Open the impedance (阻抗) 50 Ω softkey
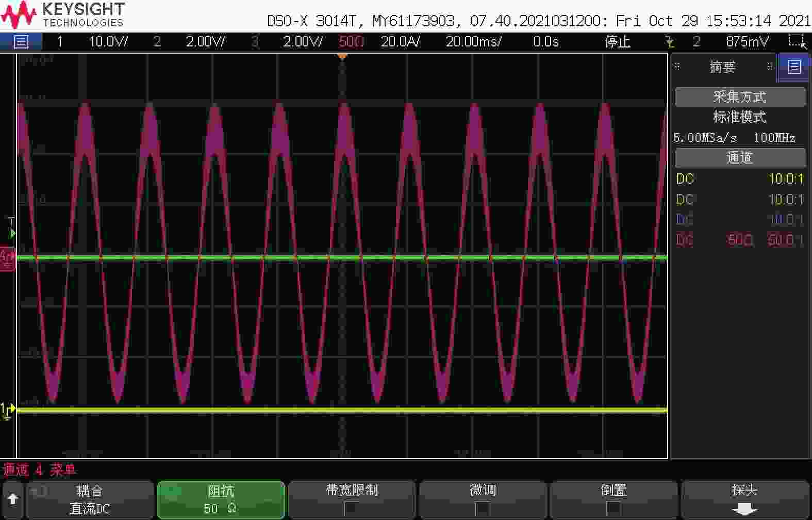 pyautogui.click(x=221, y=499)
